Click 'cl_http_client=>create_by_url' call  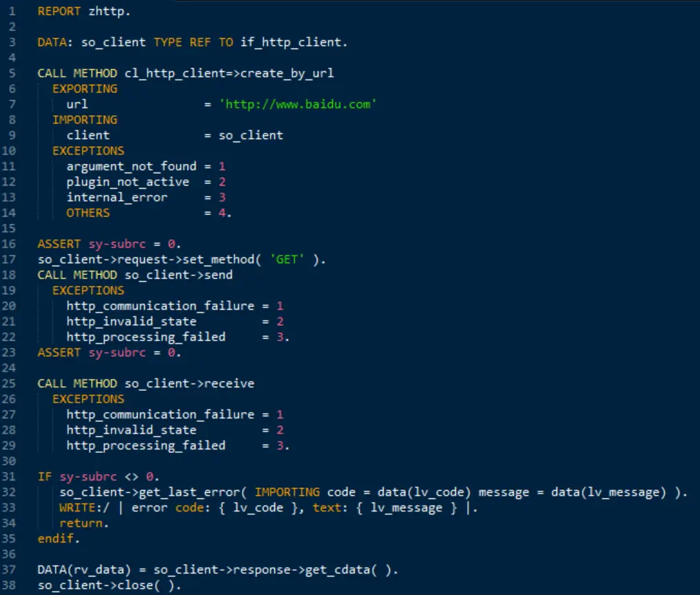pyautogui.click(x=229, y=73)
